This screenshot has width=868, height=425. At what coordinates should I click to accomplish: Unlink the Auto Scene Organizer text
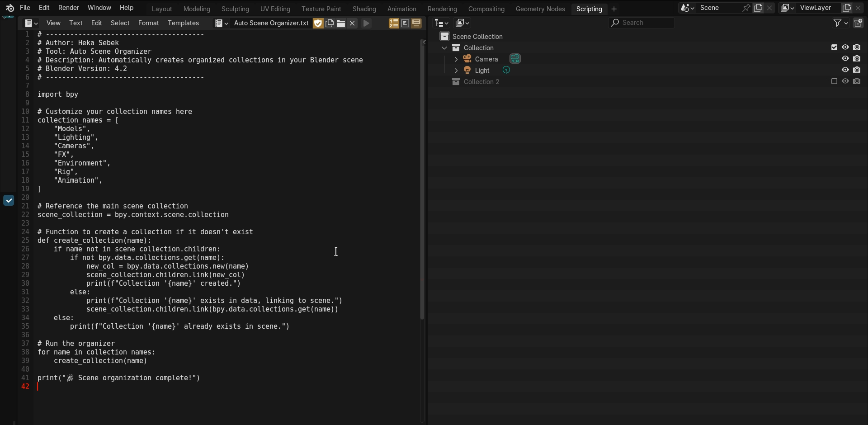pos(352,23)
